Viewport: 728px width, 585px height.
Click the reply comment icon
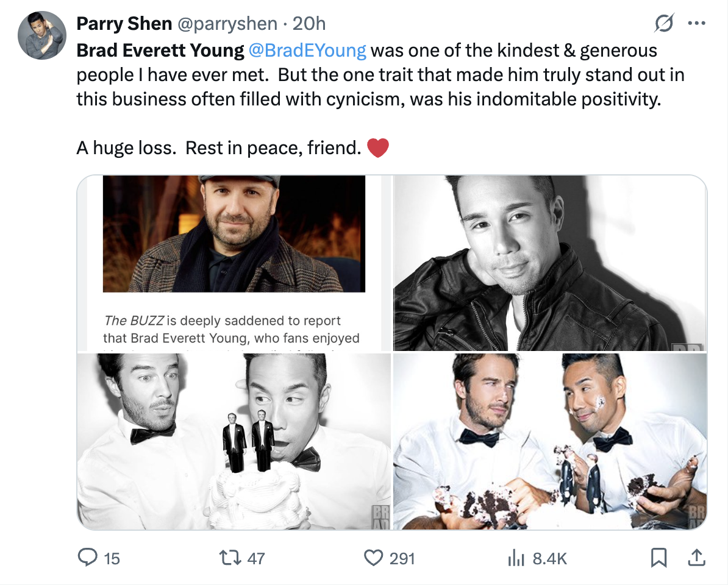click(x=89, y=557)
